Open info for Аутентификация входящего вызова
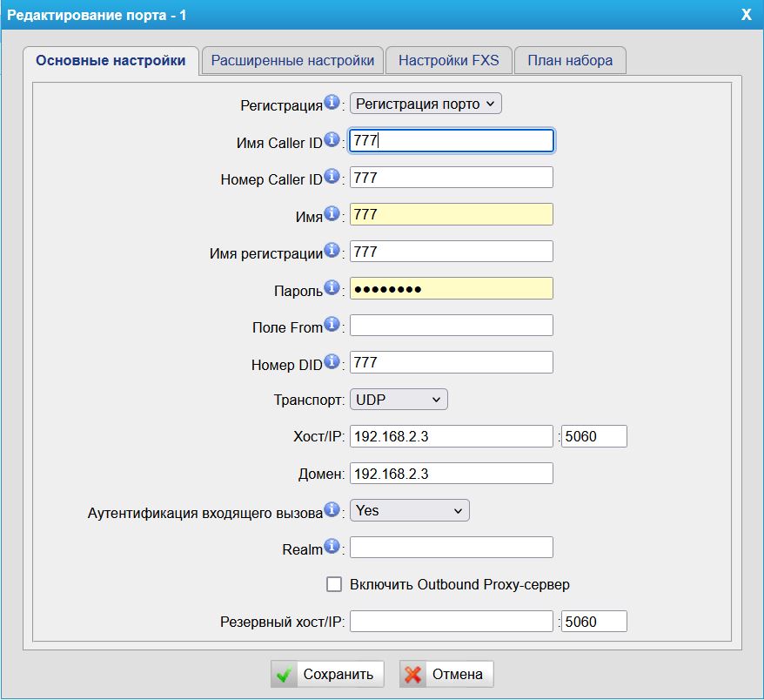The height and width of the screenshot is (700, 764). coord(332,509)
